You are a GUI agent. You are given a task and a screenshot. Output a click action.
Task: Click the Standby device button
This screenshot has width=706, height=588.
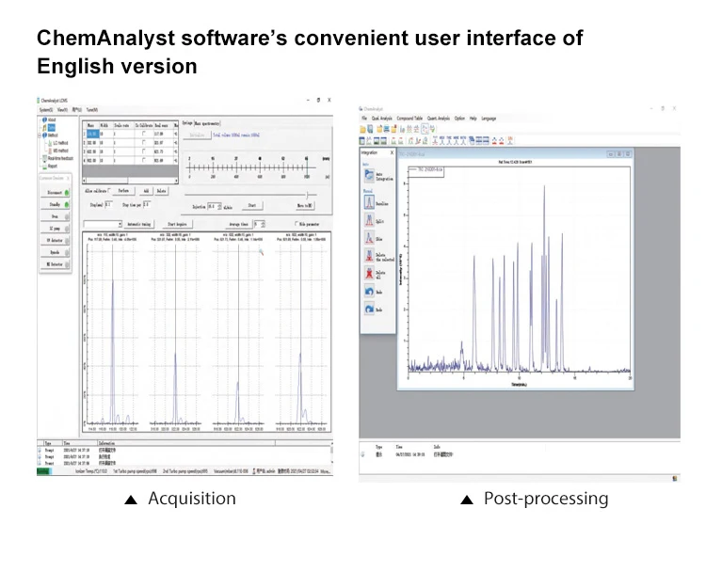(x=55, y=204)
